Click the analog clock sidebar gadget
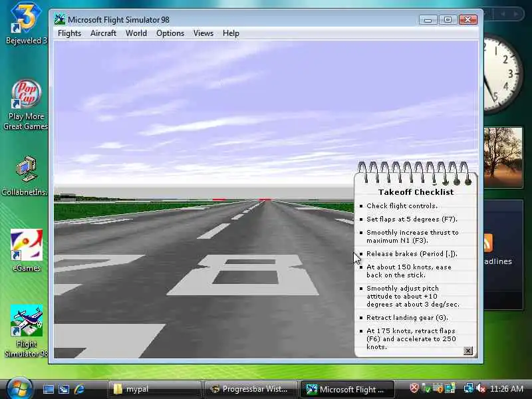Screen dimensions: 532x399 tap(503, 74)
